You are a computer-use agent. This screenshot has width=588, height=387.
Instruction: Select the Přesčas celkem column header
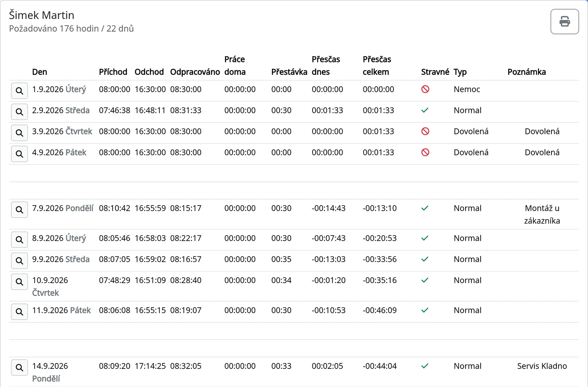point(377,66)
